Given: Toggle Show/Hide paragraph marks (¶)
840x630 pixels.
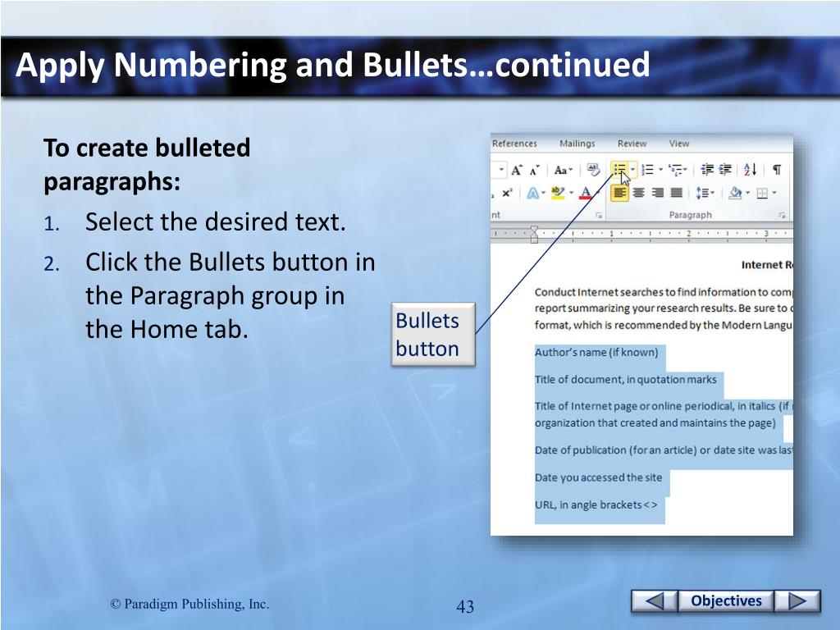Looking at the screenshot, I should pos(776,170).
